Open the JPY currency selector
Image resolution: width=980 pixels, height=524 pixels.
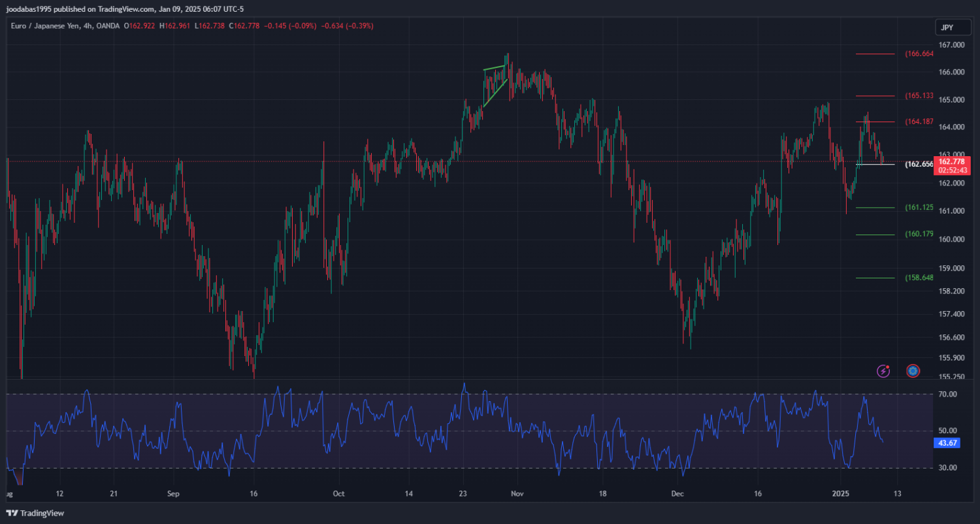coord(946,27)
